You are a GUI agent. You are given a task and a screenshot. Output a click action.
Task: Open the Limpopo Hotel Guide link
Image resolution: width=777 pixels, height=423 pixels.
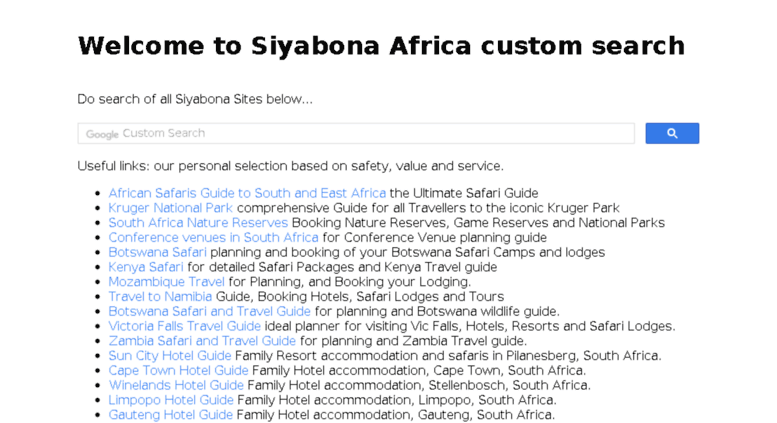tap(170, 400)
